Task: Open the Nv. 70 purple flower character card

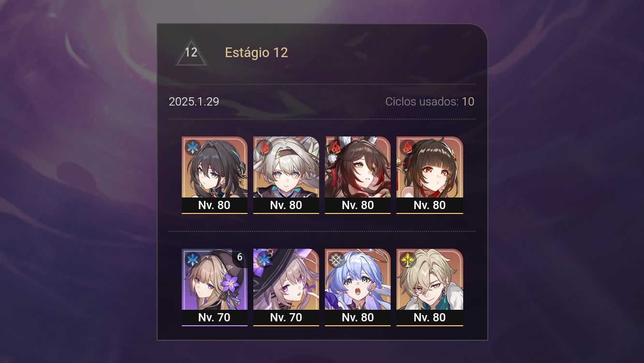Action: pos(215,287)
